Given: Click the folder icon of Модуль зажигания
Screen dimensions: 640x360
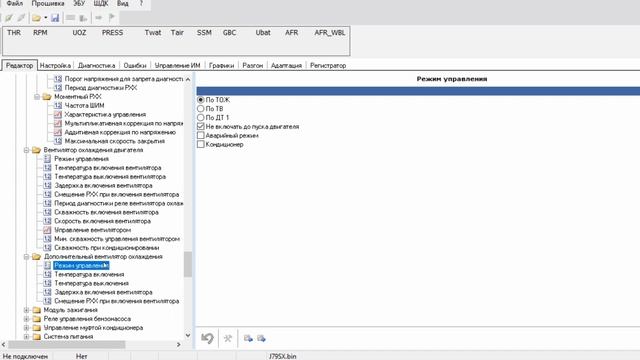Looking at the screenshot, I should 36,310.
